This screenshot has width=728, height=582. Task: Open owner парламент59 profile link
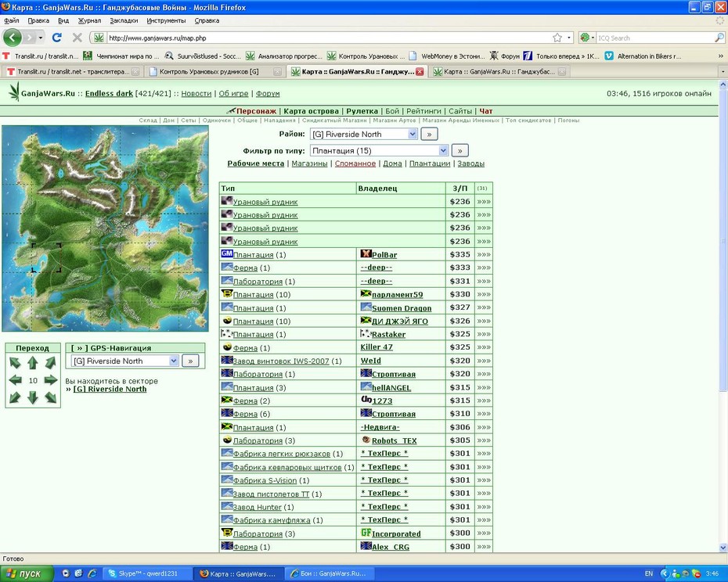coord(398,294)
